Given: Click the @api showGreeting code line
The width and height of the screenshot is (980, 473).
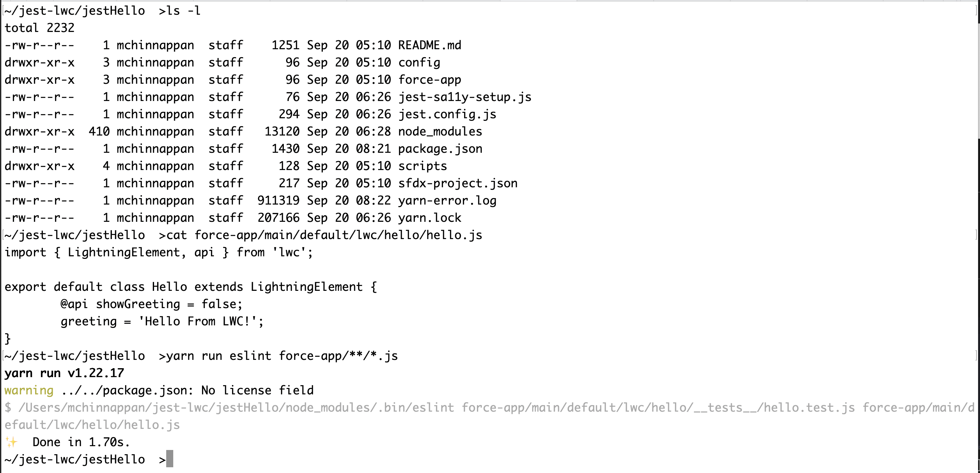Looking at the screenshot, I should tap(152, 304).
